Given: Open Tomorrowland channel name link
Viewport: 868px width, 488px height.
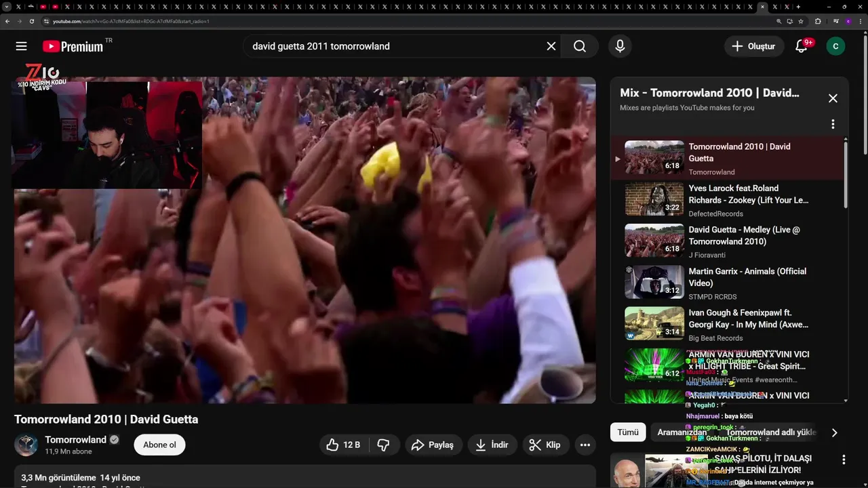Looking at the screenshot, I should pos(75,439).
